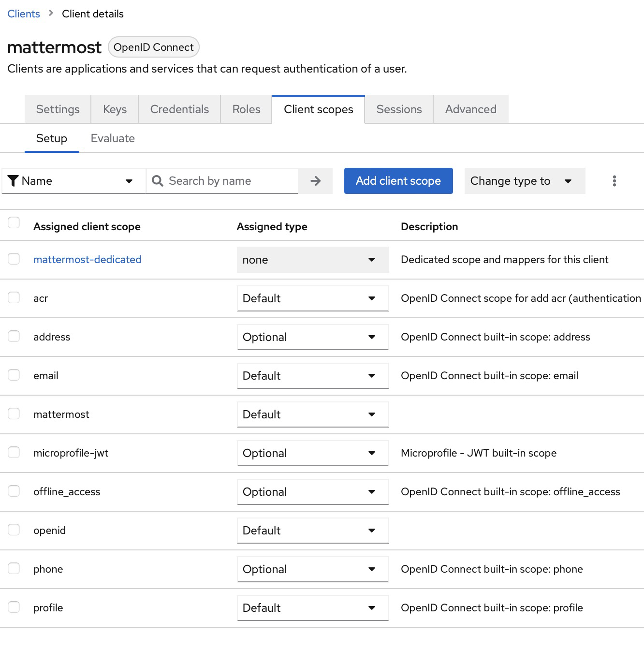Check the offline_access checkbox
This screenshot has width=644, height=651.
14,491
